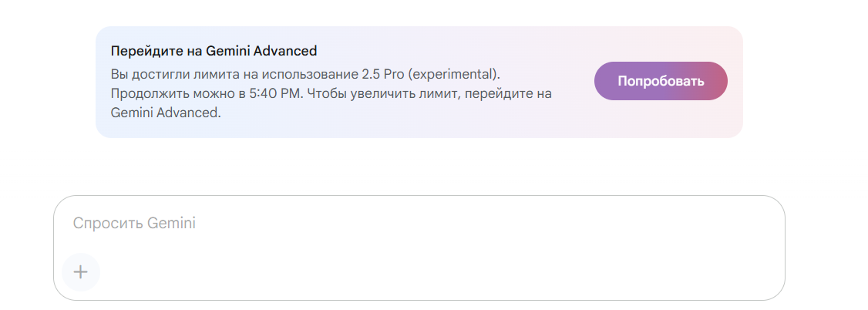Click inside the rounded prompt box
Screen dimensions: 868x310
[x=419, y=248]
